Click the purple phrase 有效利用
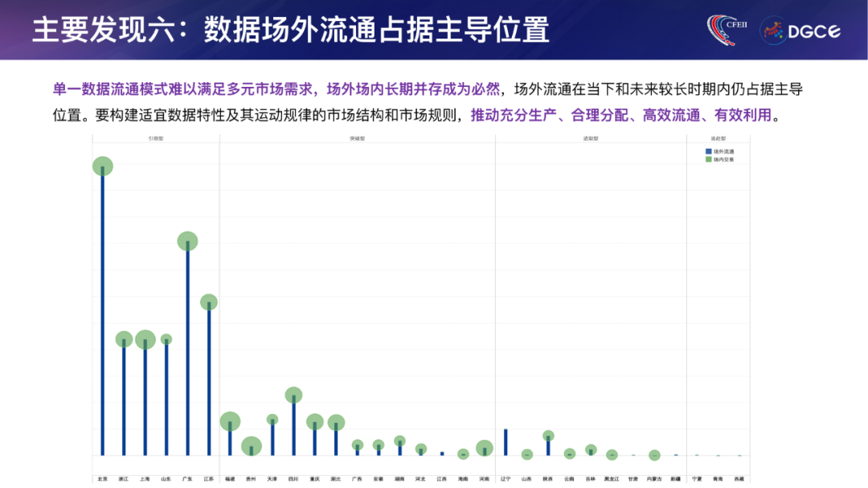868x488 pixels. tap(743, 115)
